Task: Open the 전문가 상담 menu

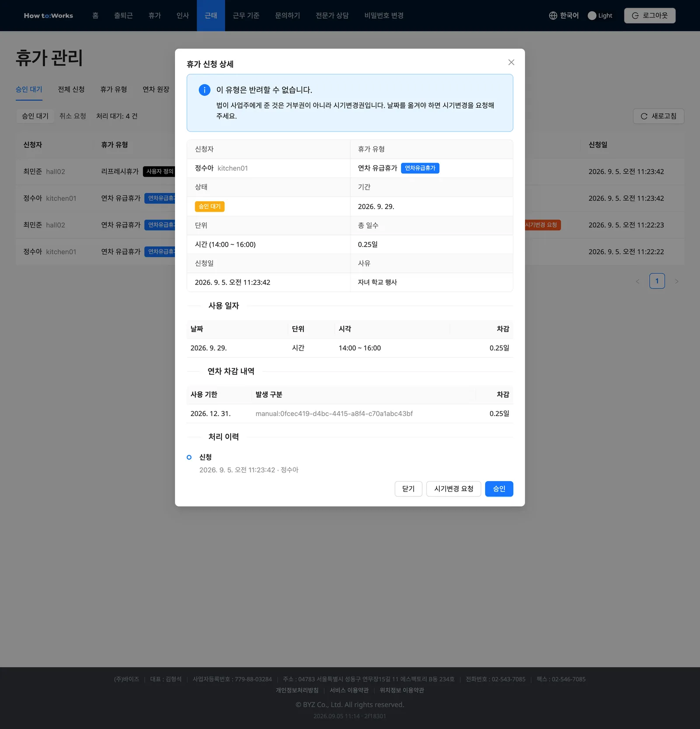Action: tap(332, 16)
